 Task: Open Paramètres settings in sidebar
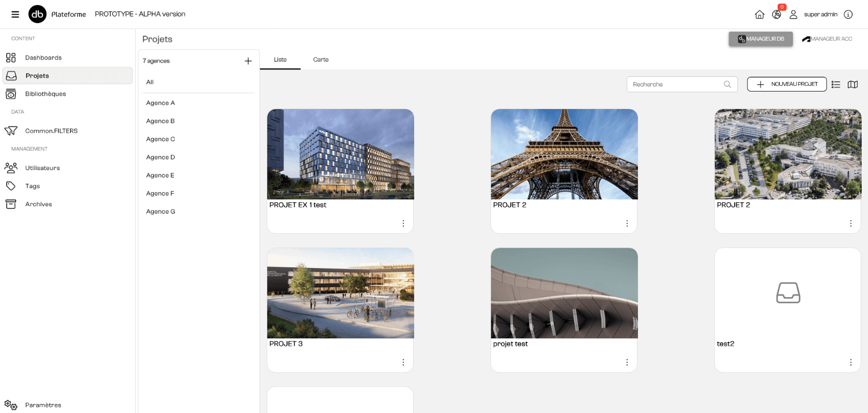[43, 405]
